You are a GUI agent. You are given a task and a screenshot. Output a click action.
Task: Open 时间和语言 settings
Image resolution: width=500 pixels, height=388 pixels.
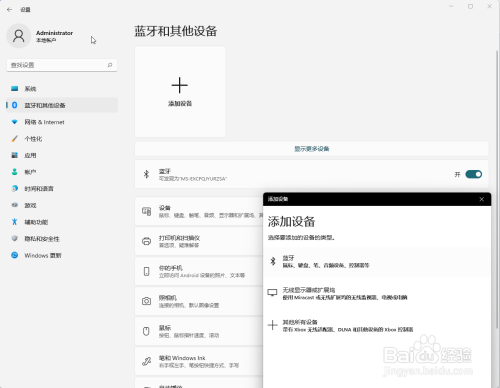(x=62, y=189)
